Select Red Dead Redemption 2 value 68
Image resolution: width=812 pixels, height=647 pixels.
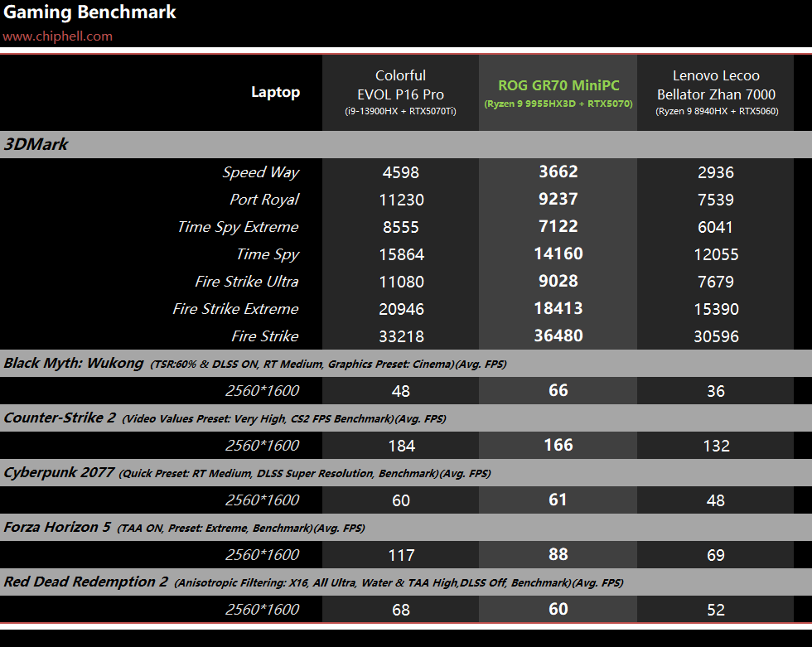tap(401, 611)
